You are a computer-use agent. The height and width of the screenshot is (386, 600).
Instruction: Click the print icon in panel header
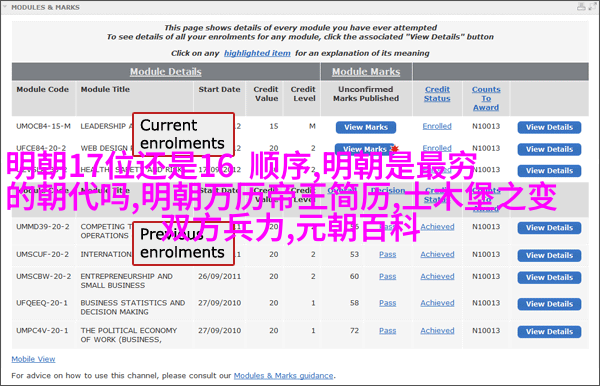click(581, 7)
